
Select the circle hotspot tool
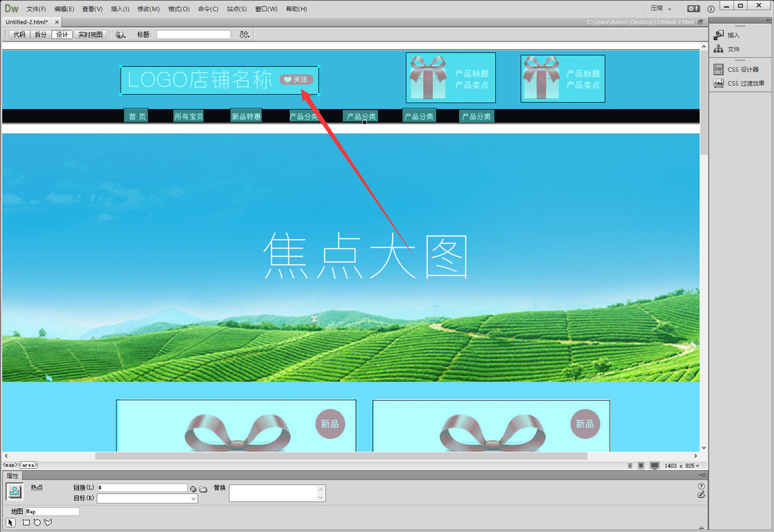point(37,522)
